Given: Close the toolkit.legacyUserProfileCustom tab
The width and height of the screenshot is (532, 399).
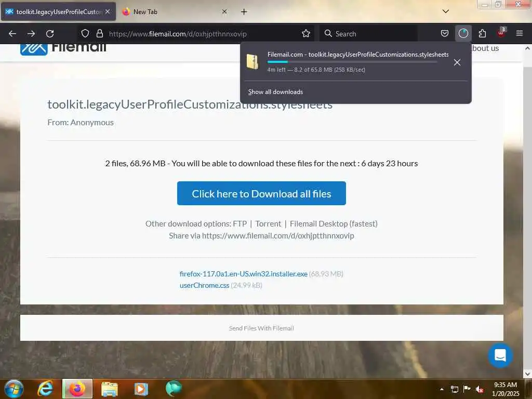Looking at the screenshot, I should click(x=108, y=11).
